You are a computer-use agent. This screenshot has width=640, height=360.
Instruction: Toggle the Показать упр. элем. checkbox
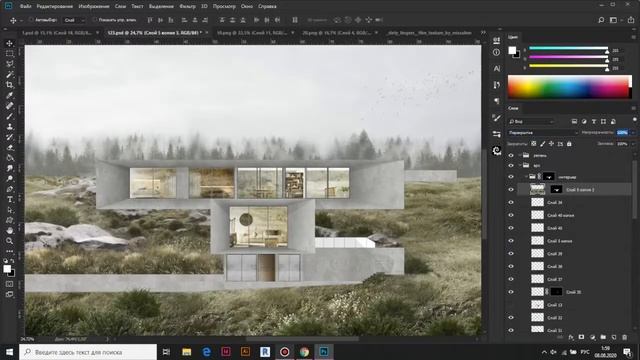coord(94,20)
